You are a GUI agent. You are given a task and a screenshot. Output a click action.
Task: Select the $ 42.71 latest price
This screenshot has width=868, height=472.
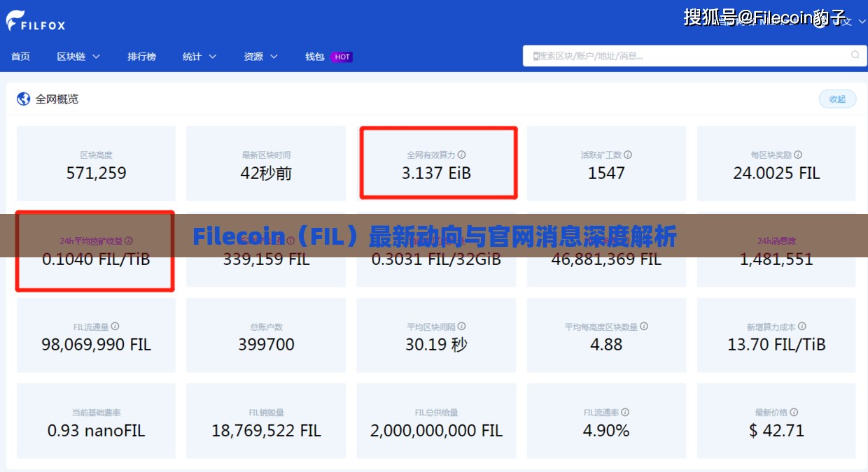tap(776, 431)
